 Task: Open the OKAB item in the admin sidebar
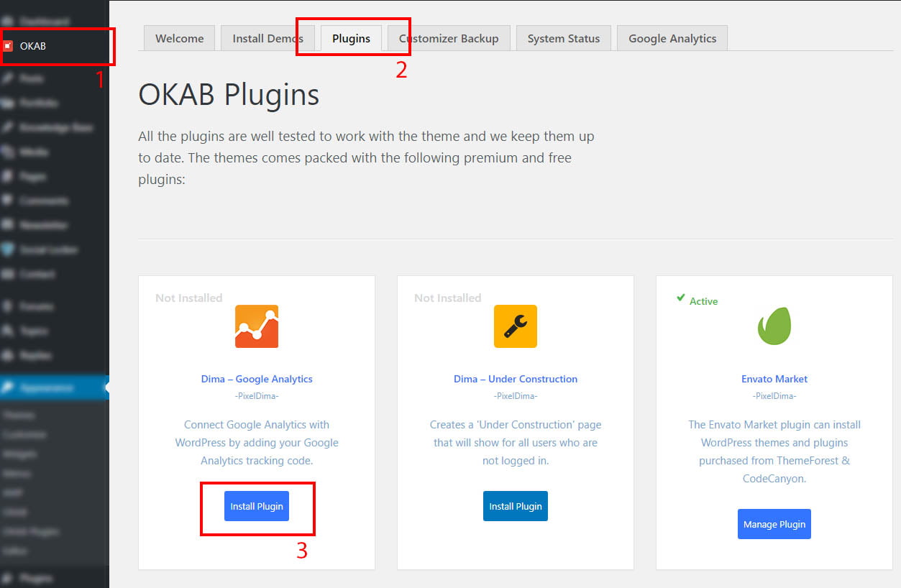coord(55,46)
